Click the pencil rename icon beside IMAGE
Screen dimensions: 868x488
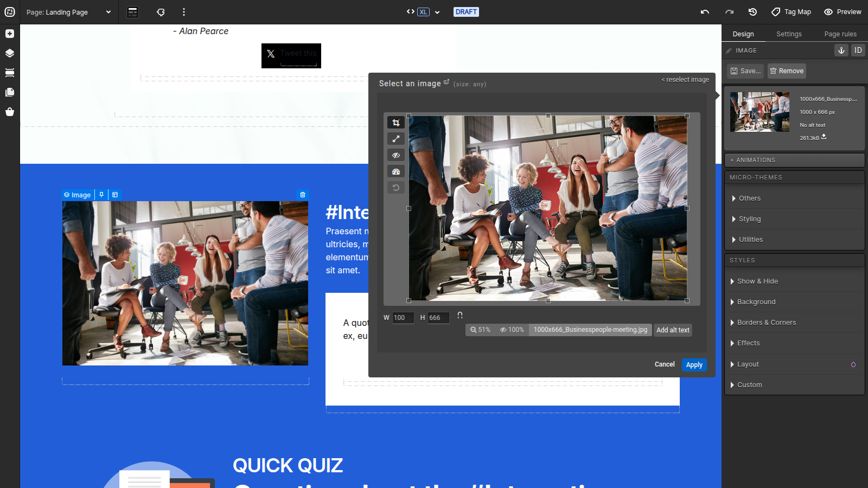729,50
